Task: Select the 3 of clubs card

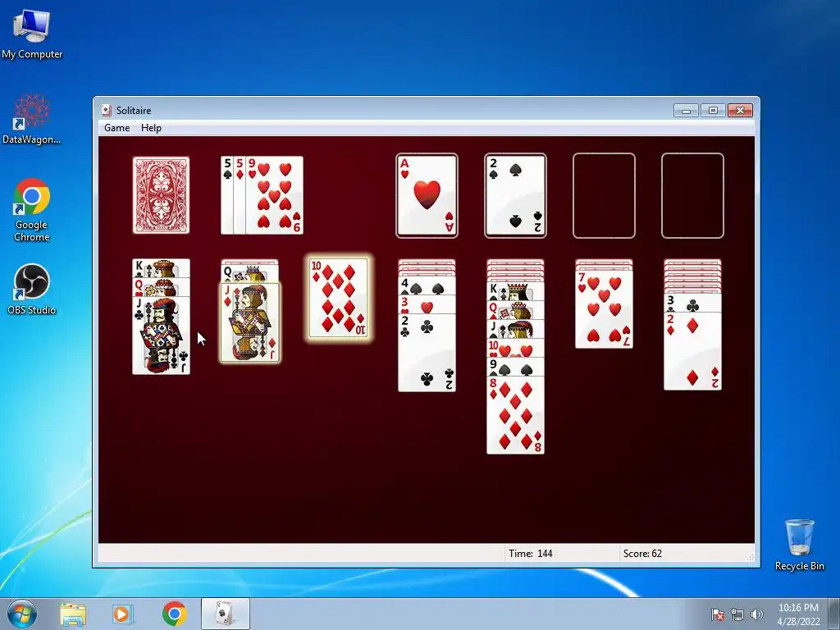Action: (692, 303)
